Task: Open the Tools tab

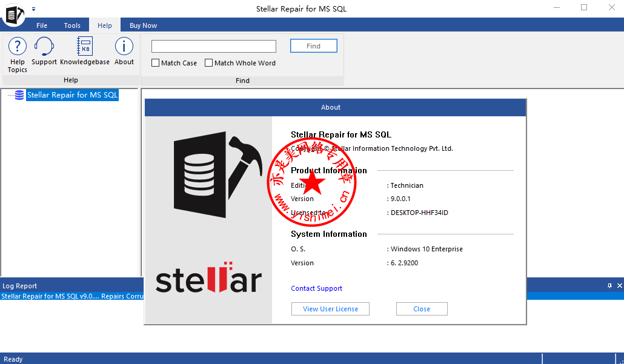Action: point(72,25)
